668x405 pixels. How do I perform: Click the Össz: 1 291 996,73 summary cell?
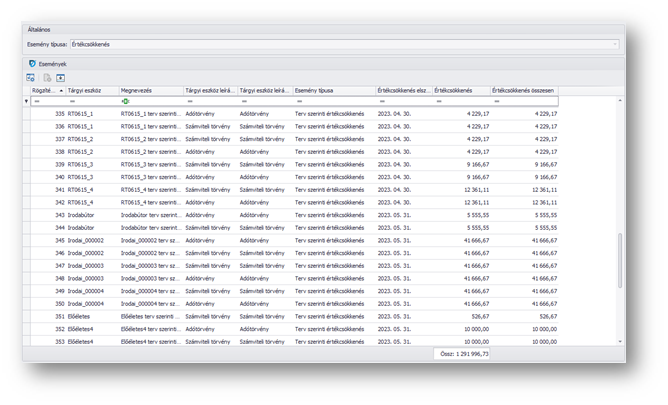(x=461, y=354)
